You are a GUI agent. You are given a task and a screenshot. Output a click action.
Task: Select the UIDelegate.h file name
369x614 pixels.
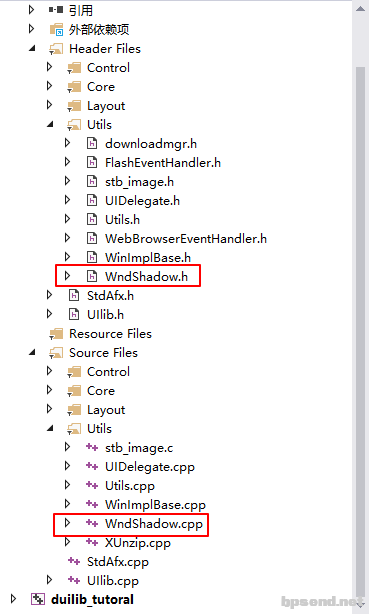143,201
